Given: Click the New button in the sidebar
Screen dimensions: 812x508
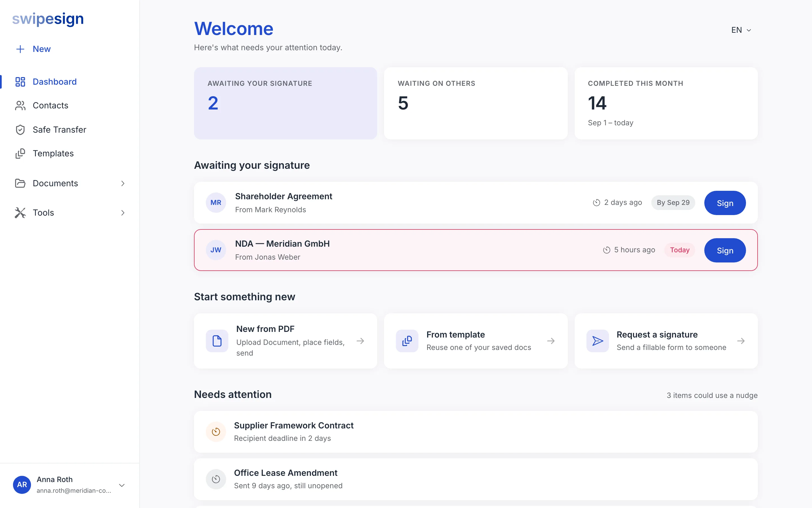Looking at the screenshot, I should tap(33, 49).
